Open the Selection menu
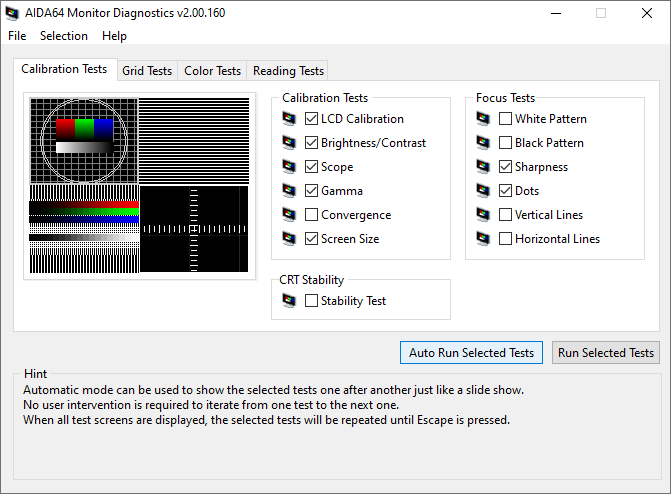The height and width of the screenshot is (494, 671). [64, 36]
